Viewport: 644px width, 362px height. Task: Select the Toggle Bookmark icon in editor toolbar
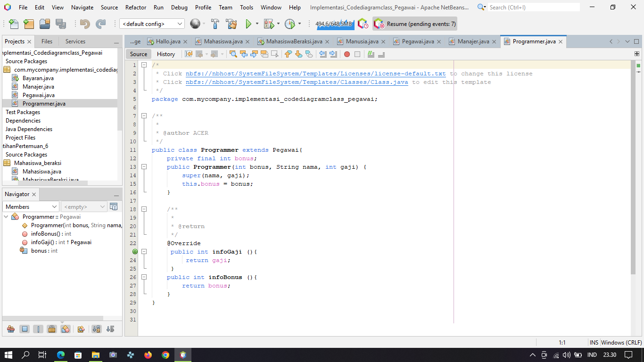click(x=309, y=54)
